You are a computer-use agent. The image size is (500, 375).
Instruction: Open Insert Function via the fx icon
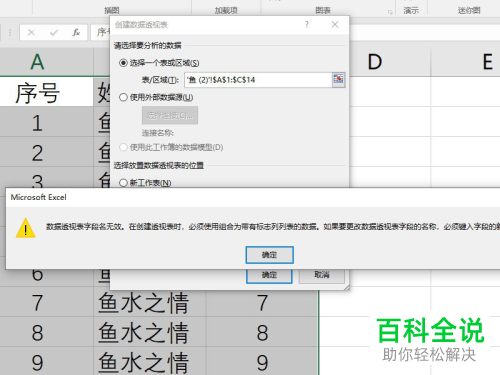[x=76, y=33]
